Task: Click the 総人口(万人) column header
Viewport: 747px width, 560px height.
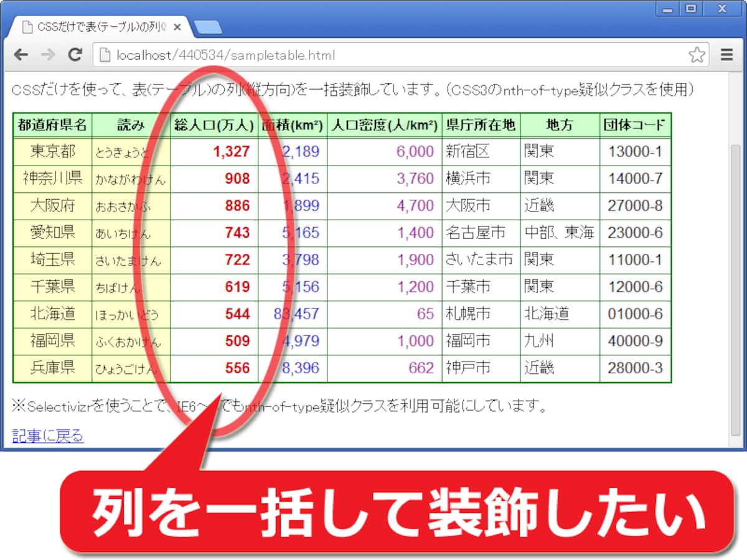Action: pyautogui.click(x=214, y=125)
